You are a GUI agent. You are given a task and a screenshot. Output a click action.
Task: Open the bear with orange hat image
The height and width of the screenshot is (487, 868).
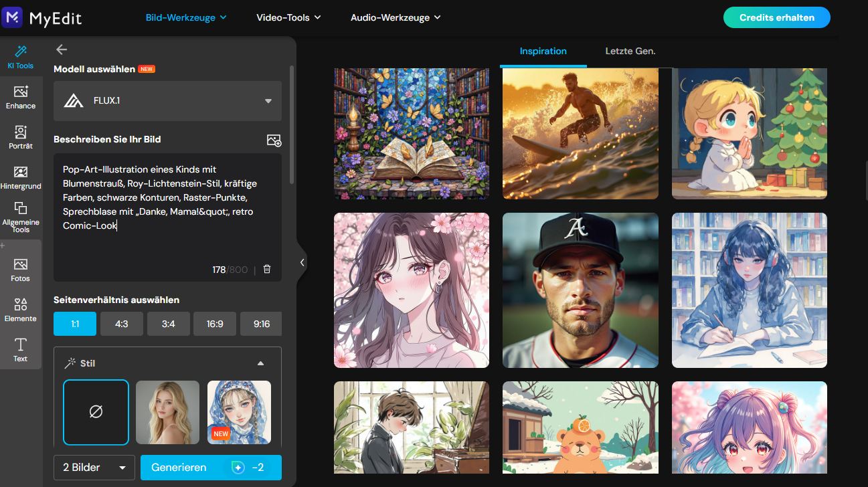tap(580, 427)
